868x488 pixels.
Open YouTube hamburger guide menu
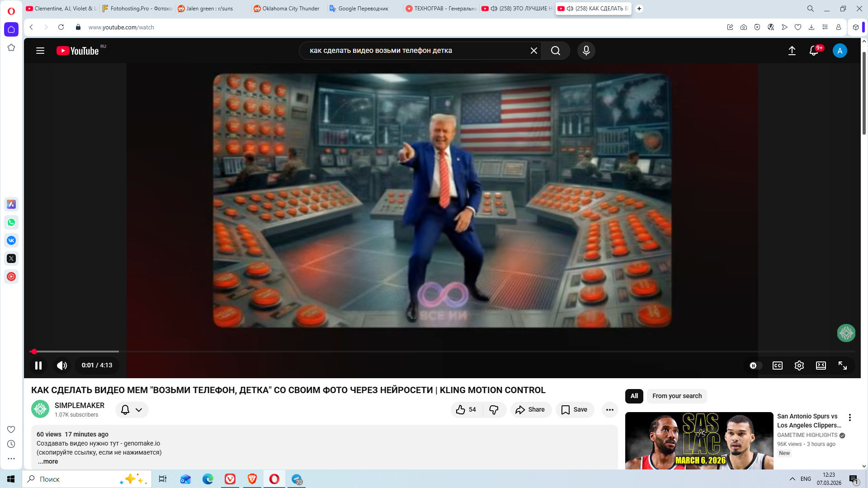[40, 51]
